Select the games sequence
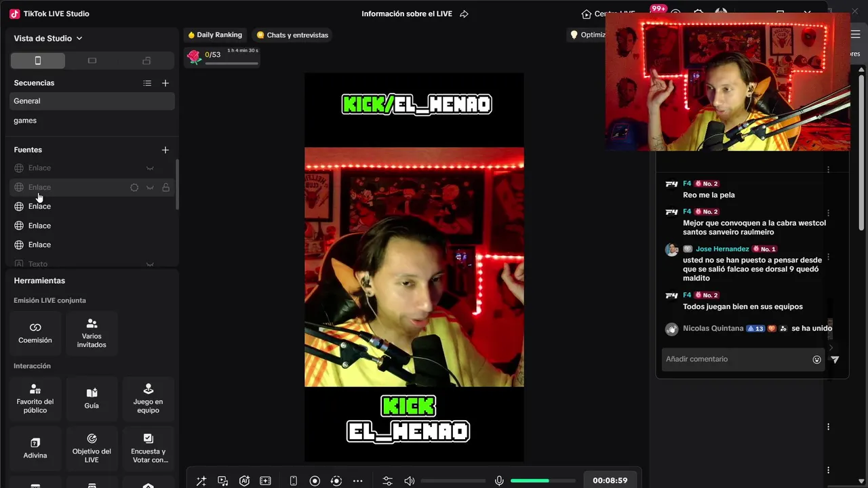Image resolution: width=868 pixels, height=488 pixels. (92, 121)
